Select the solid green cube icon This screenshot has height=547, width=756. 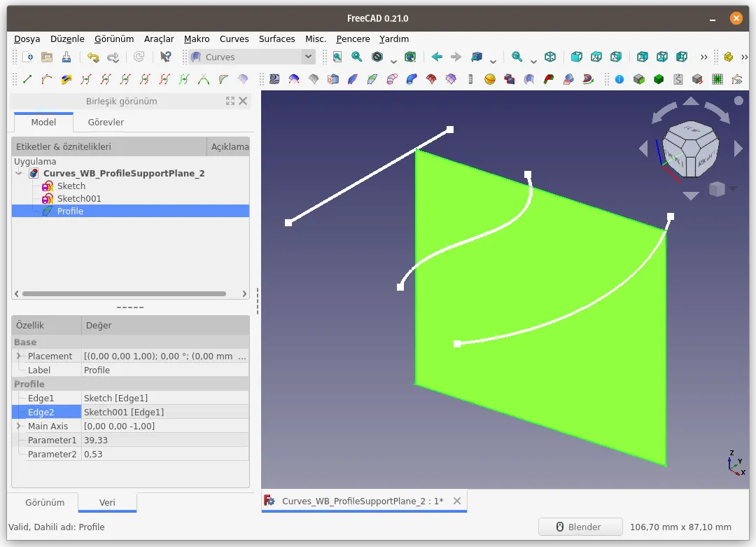(x=659, y=79)
